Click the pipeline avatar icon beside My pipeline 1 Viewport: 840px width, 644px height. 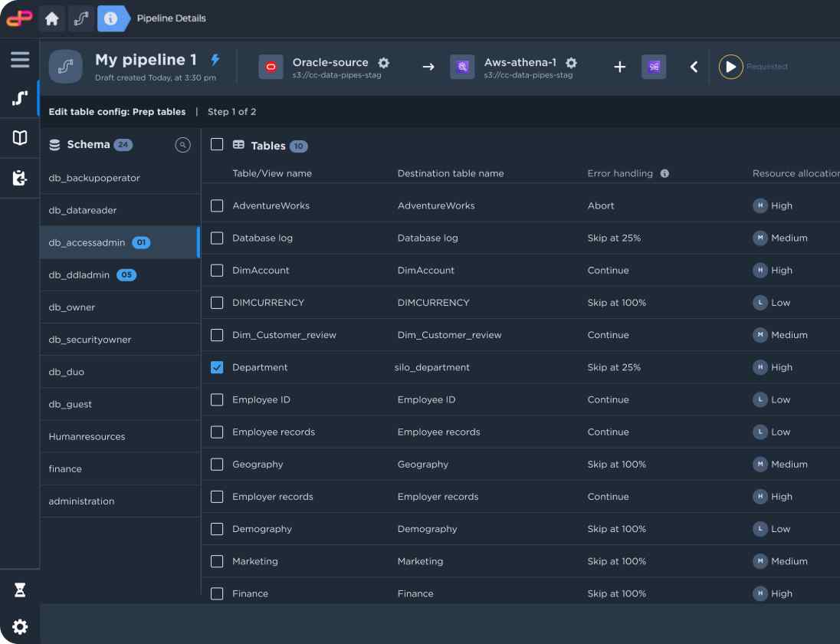pos(65,67)
